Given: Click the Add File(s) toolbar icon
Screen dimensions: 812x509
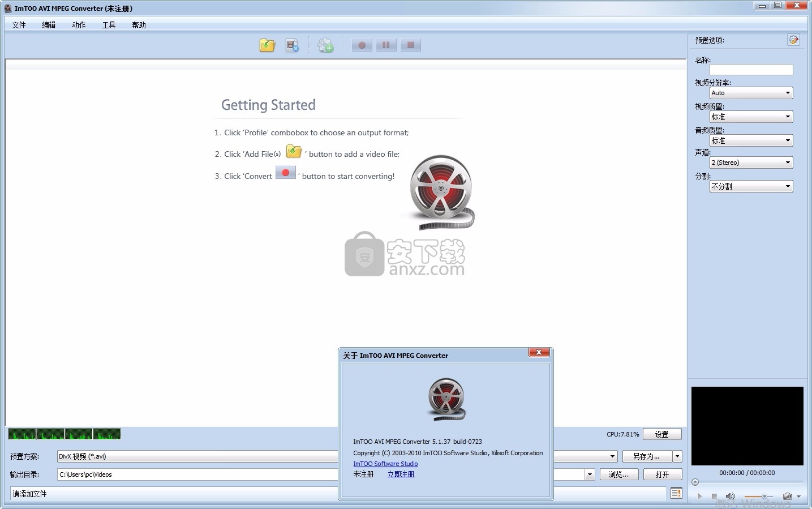Looking at the screenshot, I should coord(267,45).
